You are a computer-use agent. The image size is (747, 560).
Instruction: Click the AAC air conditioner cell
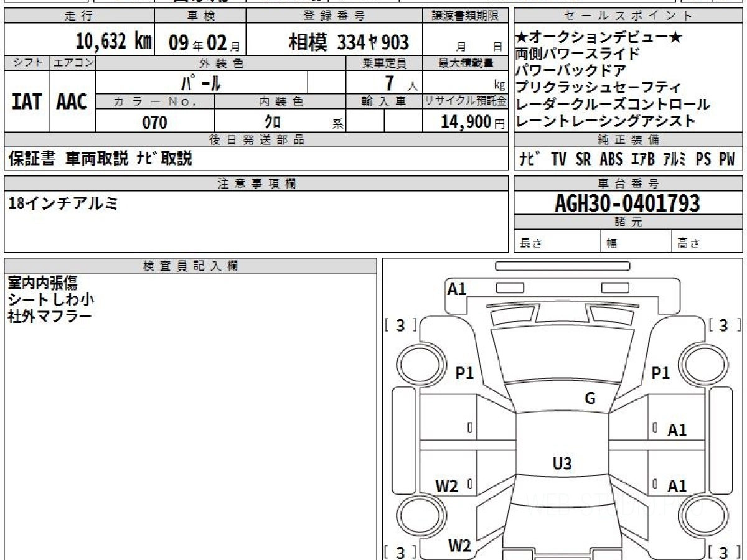coord(72,102)
